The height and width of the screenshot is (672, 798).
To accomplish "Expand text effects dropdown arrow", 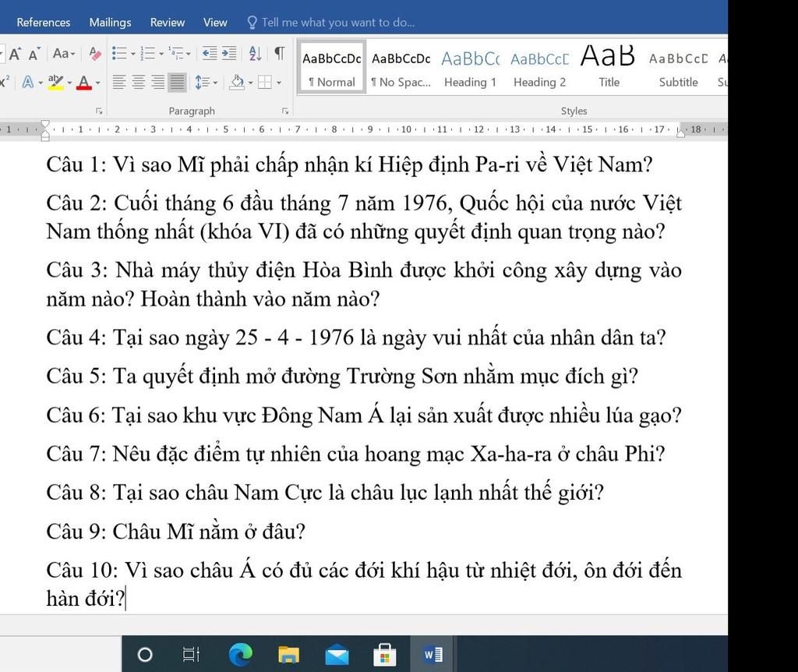I will (41, 83).
